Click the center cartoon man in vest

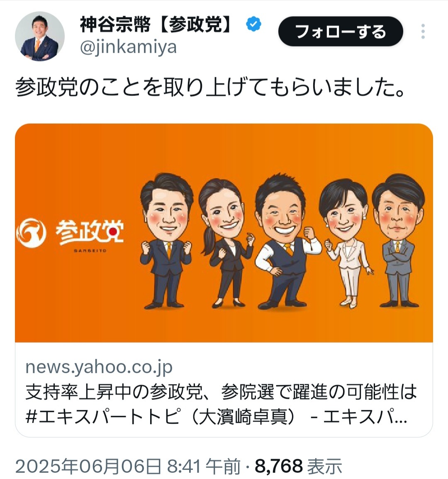tap(285, 241)
